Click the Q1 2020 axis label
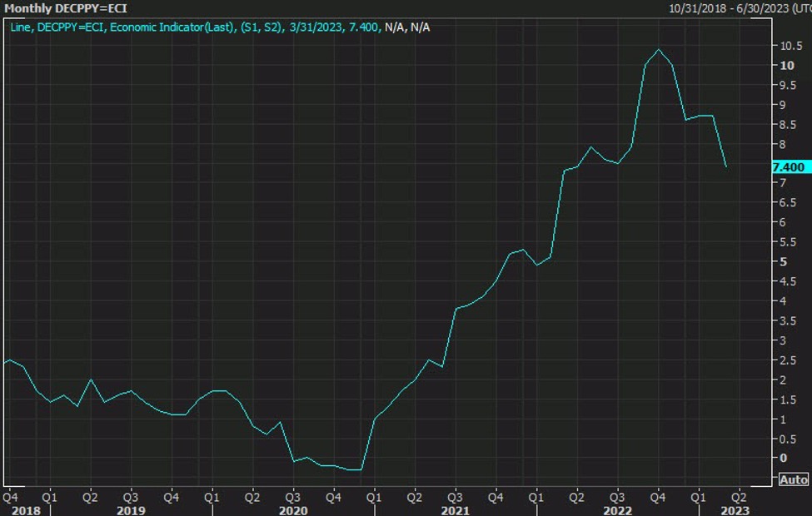Image resolution: width=812 pixels, height=516 pixels. point(212,495)
